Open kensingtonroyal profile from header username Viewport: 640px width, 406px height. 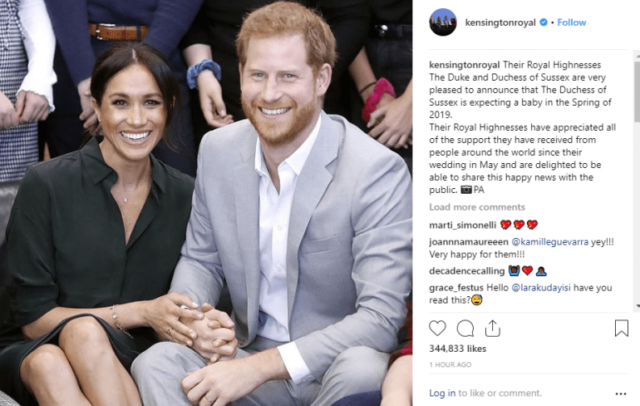500,22
